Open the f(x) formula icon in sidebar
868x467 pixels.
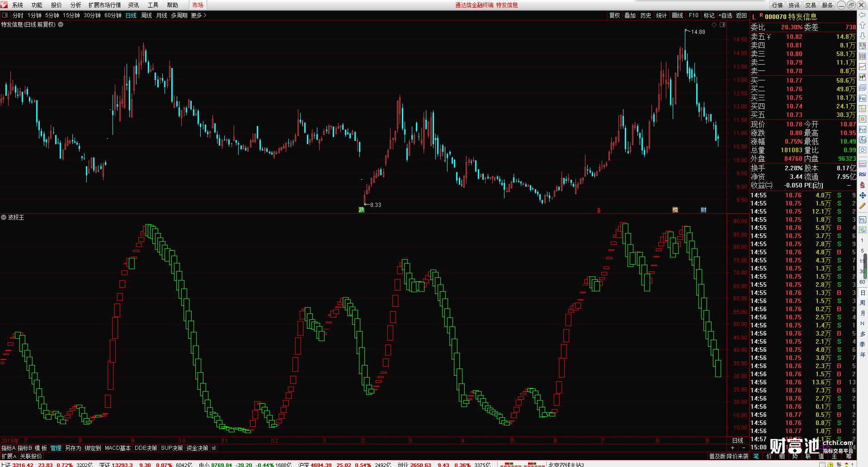click(x=863, y=140)
